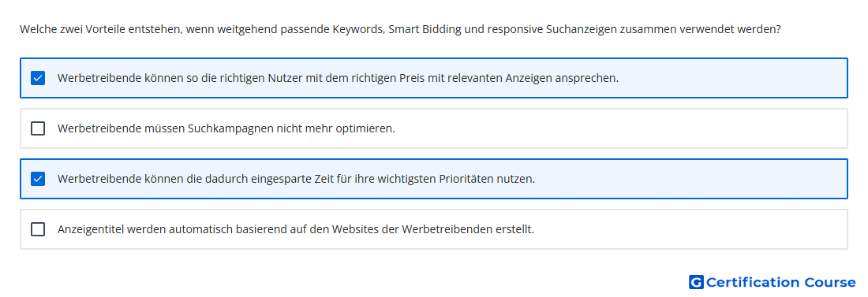Tick the empty box beside 'Suchkampagnen nicht mehr optimieren'
This screenshot has width=868, height=297.
[38, 128]
